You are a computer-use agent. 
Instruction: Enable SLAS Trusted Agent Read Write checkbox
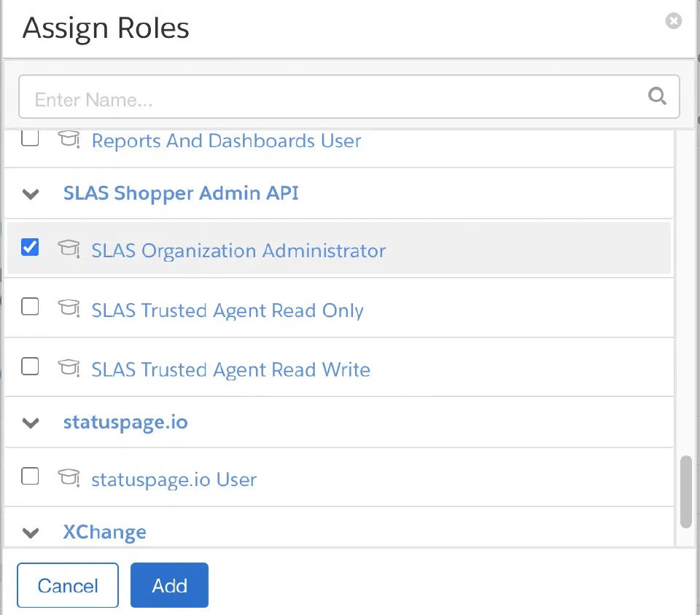pos(30,366)
